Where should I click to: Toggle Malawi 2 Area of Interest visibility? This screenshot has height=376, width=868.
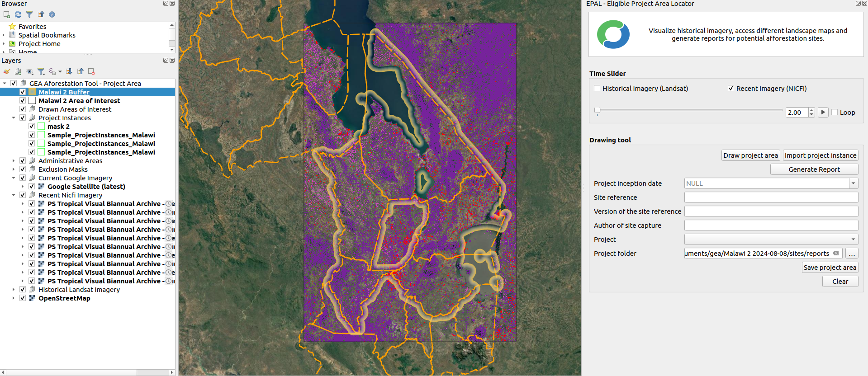pos(23,101)
